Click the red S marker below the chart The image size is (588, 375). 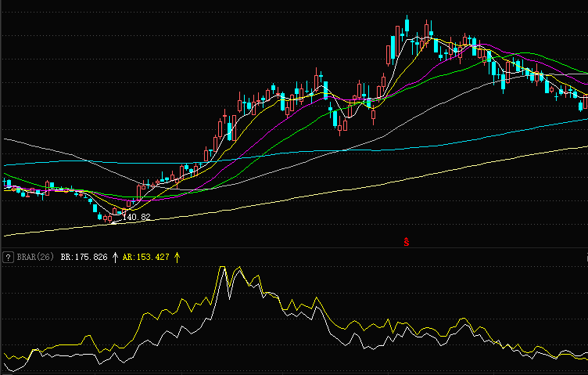point(407,242)
